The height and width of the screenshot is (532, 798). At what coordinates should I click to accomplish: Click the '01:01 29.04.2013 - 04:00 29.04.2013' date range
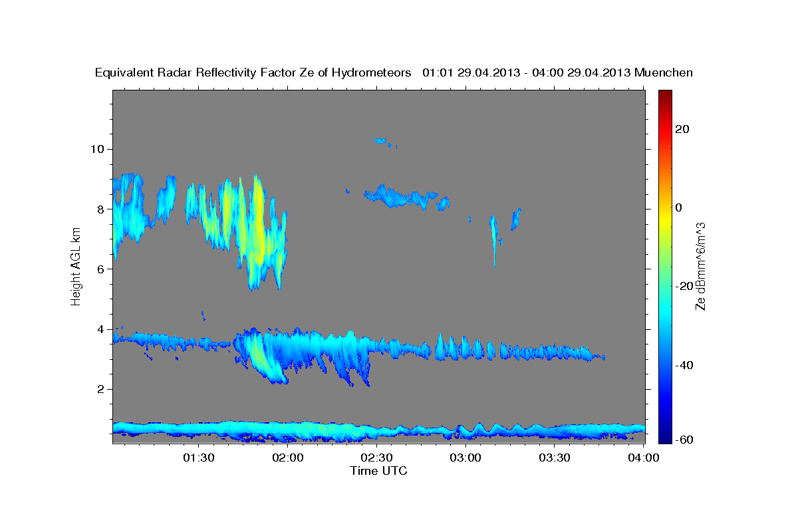(527, 73)
